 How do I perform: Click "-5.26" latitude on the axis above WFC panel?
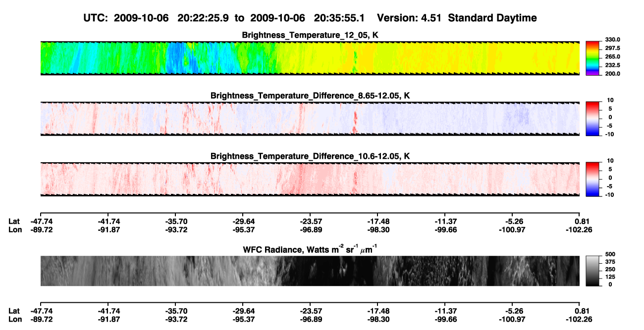[x=515, y=221]
